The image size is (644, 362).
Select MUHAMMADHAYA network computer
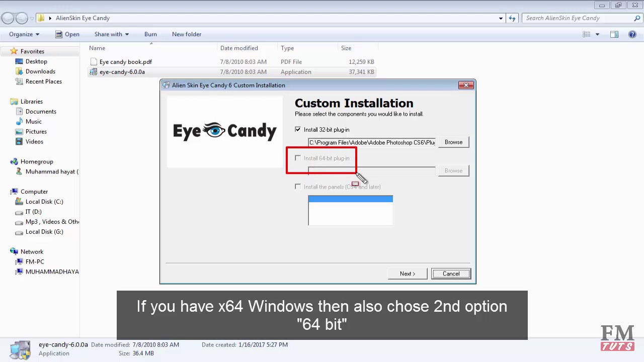47,271
